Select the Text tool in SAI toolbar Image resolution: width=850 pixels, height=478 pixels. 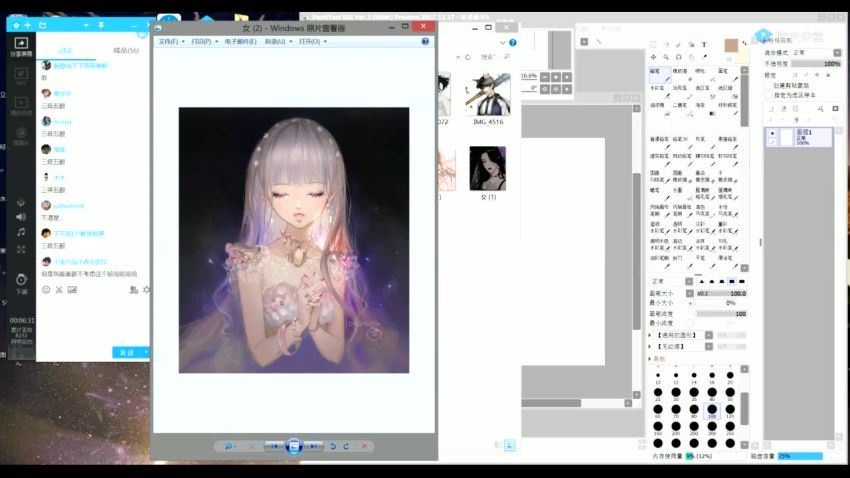click(704, 44)
